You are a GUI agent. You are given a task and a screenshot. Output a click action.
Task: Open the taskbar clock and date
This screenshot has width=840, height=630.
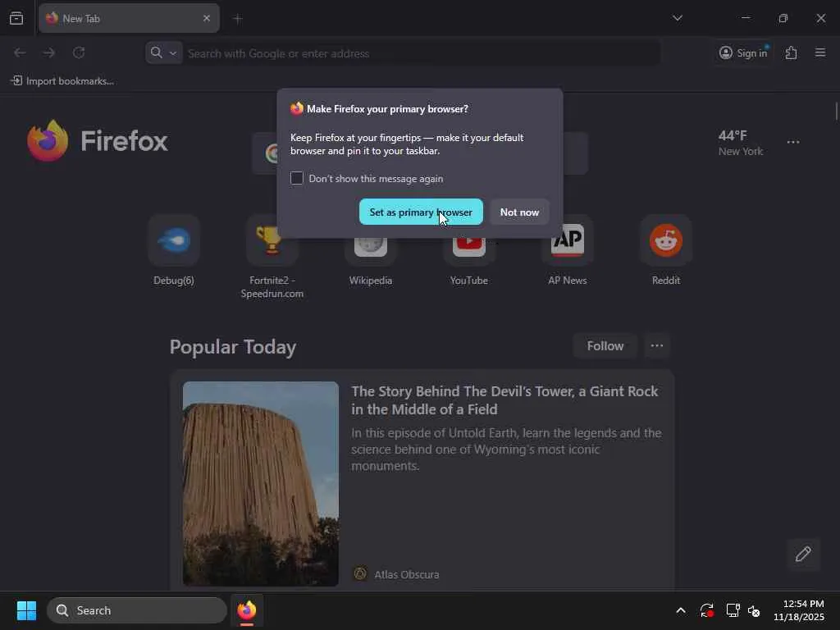pyautogui.click(x=798, y=610)
